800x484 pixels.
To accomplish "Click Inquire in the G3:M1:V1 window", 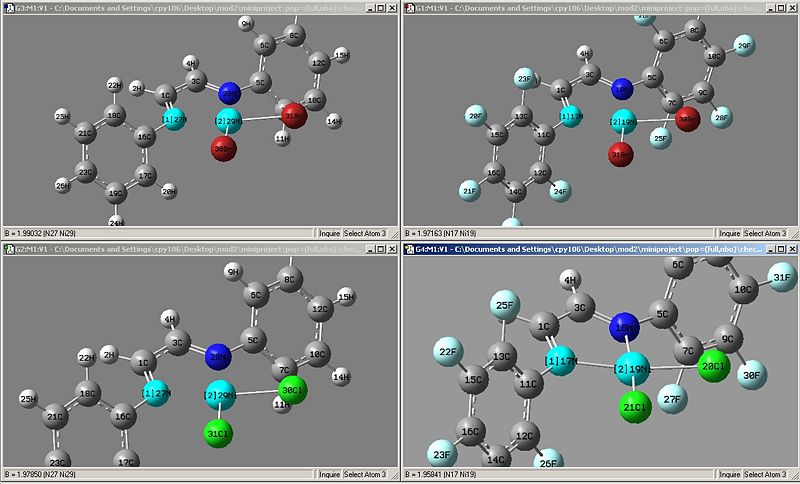I will [329, 233].
